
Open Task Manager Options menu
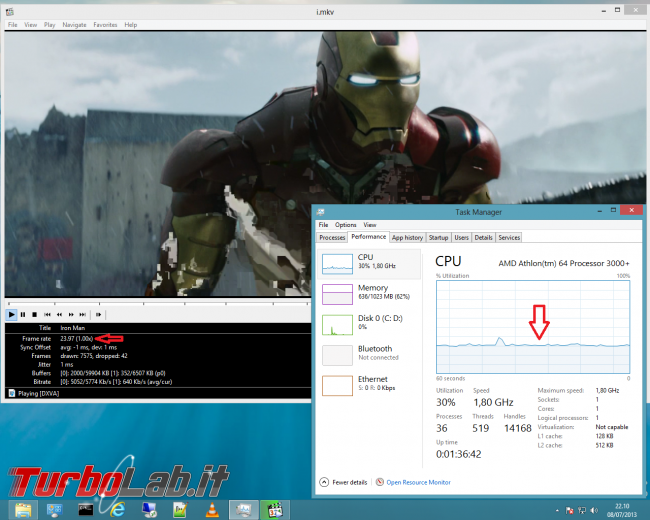pos(345,225)
